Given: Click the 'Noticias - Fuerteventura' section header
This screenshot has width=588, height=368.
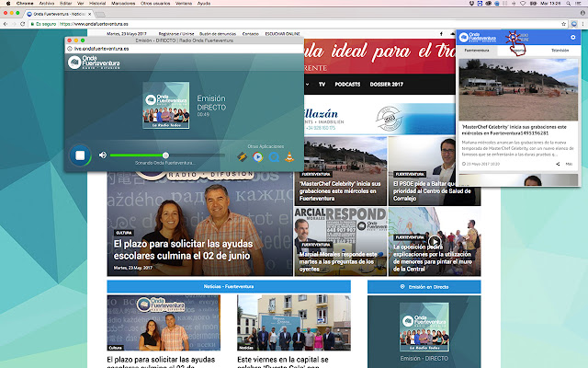Looking at the screenshot, I should (229, 286).
